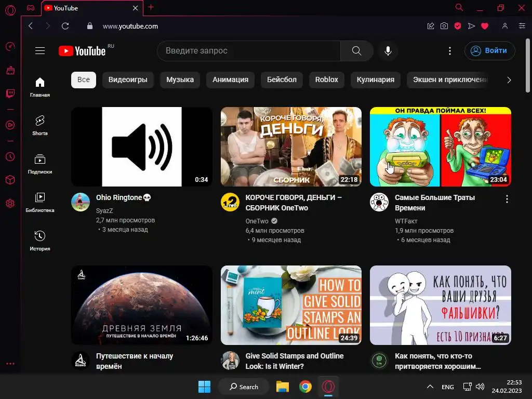Open the My Flow send icon
532x399 pixels.
tap(471, 26)
